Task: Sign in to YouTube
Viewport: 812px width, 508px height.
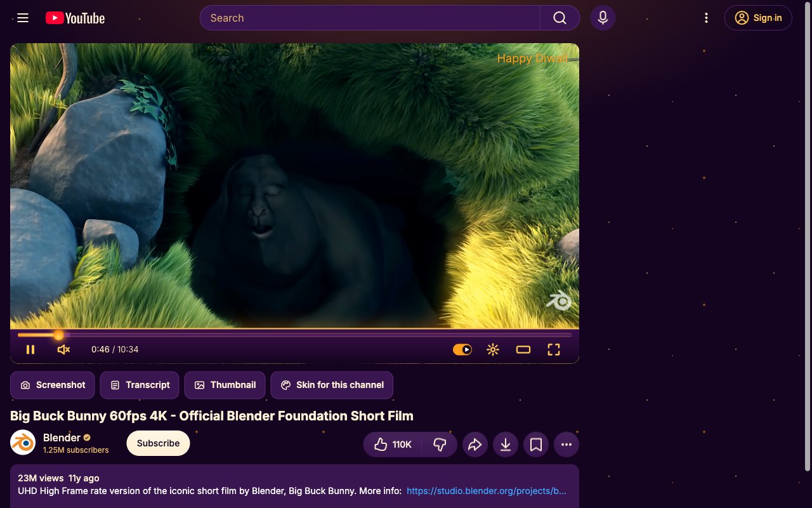Action: 758,18
